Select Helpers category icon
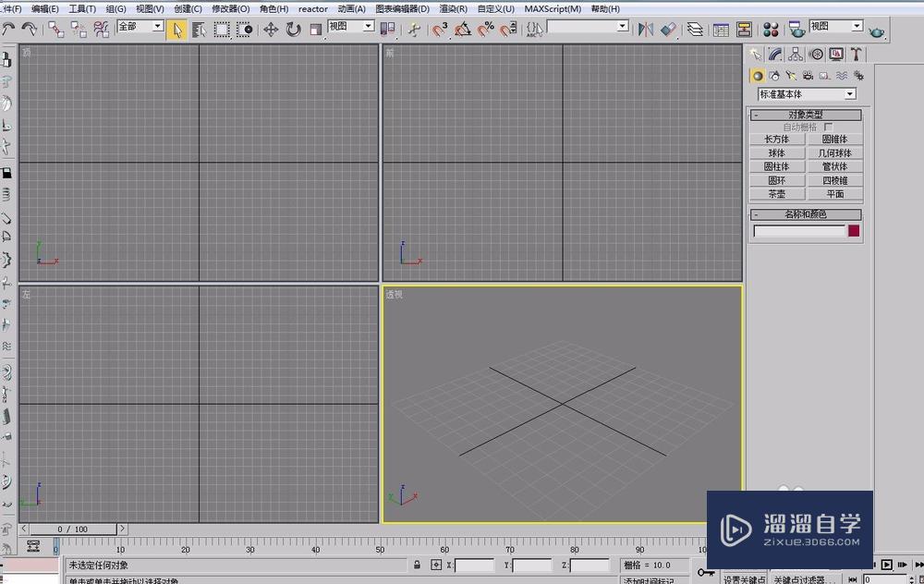The image size is (924, 584). coord(824,76)
